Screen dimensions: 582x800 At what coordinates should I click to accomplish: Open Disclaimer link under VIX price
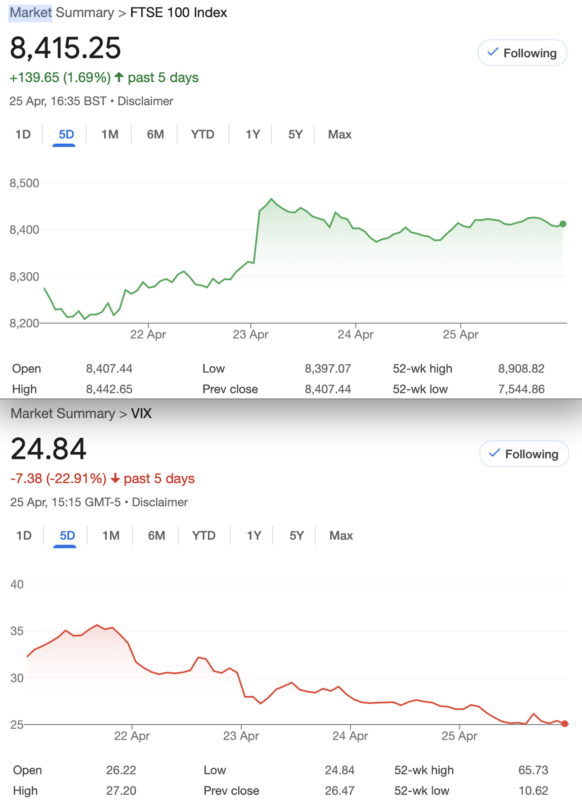pos(160,502)
